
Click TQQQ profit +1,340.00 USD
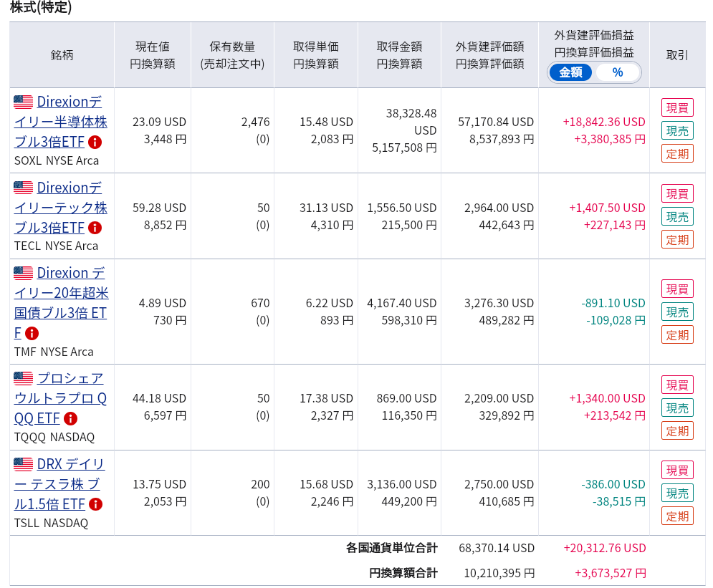coord(607,398)
